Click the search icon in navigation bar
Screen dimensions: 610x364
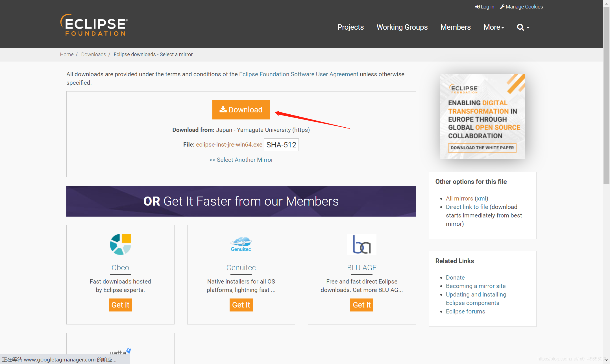click(520, 27)
